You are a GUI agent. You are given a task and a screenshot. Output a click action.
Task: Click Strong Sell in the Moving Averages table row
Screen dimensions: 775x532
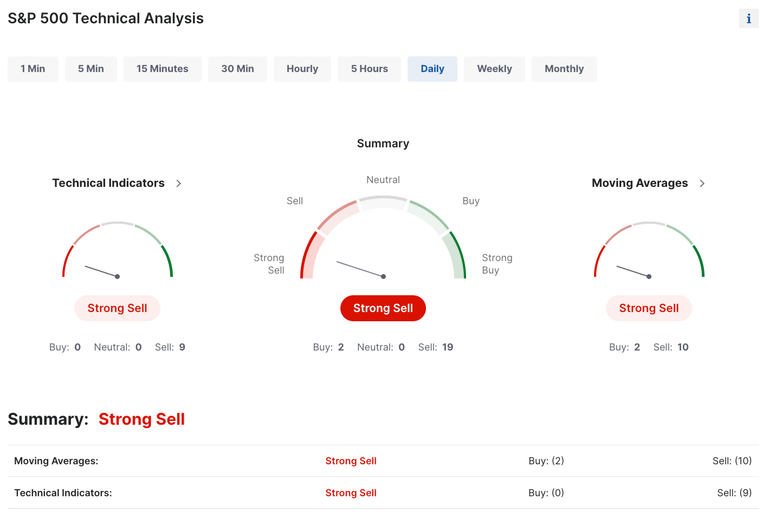pyautogui.click(x=351, y=461)
